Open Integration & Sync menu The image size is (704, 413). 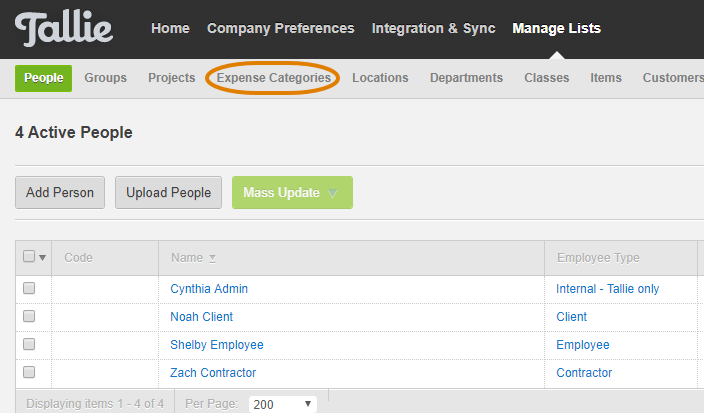point(434,28)
